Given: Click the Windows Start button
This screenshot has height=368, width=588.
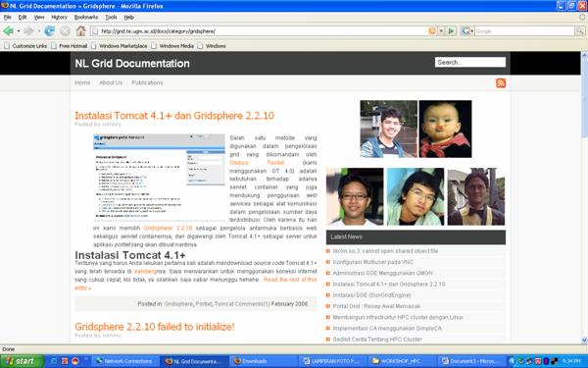Looking at the screenshot, I should [x=22, y=361].
